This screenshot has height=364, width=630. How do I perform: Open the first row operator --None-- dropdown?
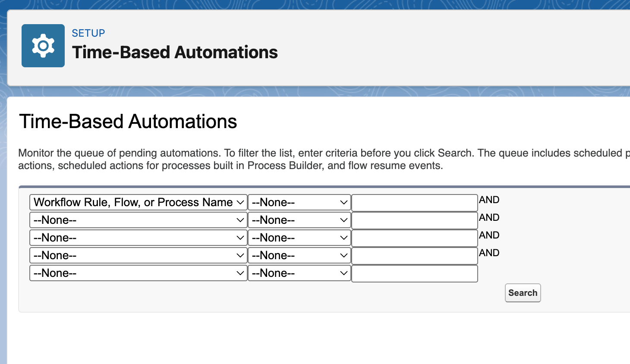pyautogui.click(x=299, y=202)
